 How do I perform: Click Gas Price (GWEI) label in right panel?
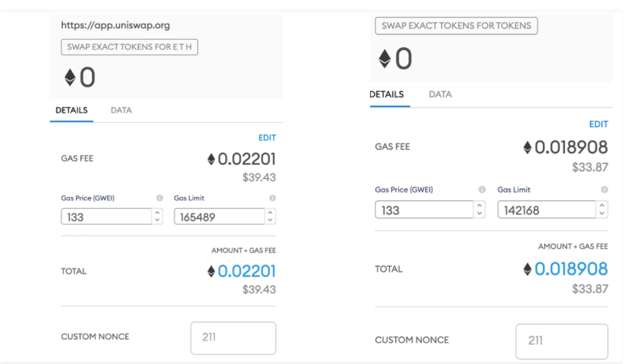[404, 190]
